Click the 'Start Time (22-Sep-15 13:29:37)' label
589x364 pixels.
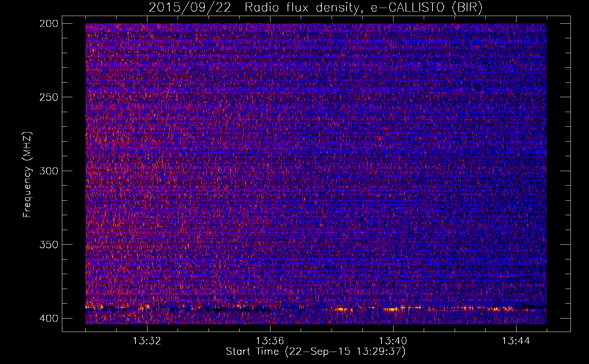(x=316, y=352)
